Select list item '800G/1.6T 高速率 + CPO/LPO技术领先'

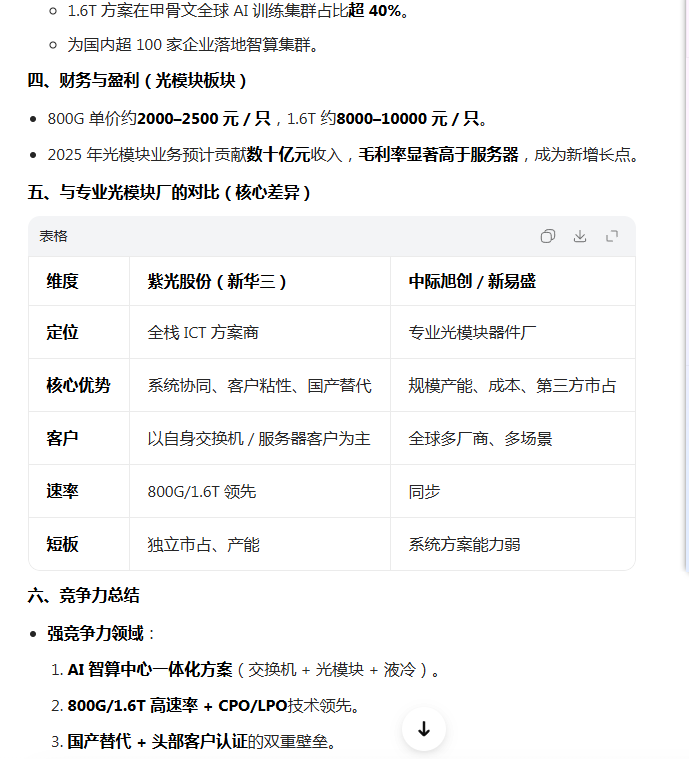[x=214, y=705]
